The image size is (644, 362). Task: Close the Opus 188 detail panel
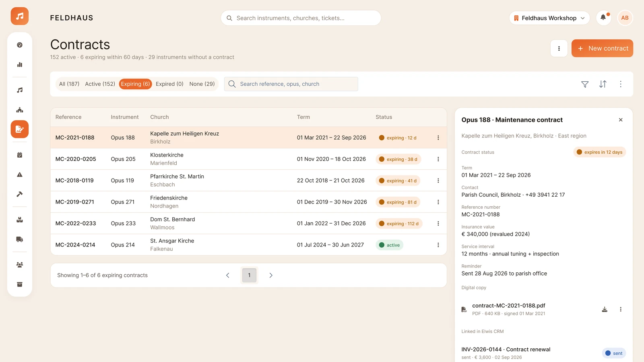pyautogui.click(x=621, y=120)
